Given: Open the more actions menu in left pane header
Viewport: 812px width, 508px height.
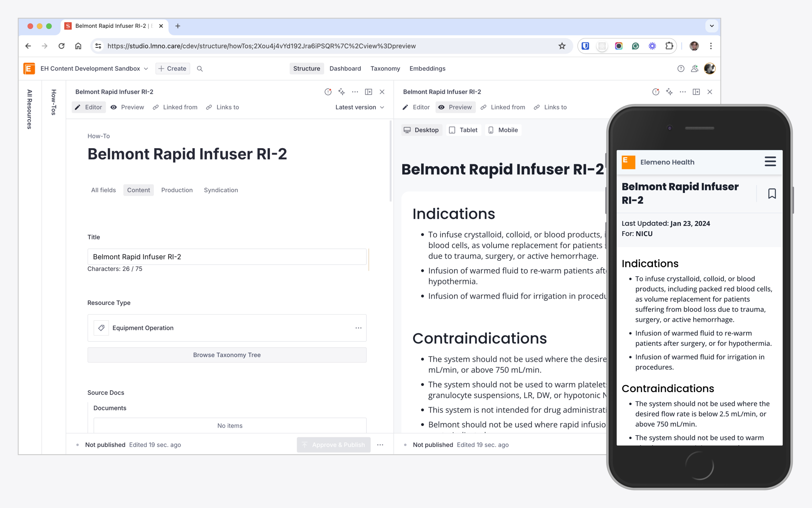Looking at the screenshot, I should (355, 92).
